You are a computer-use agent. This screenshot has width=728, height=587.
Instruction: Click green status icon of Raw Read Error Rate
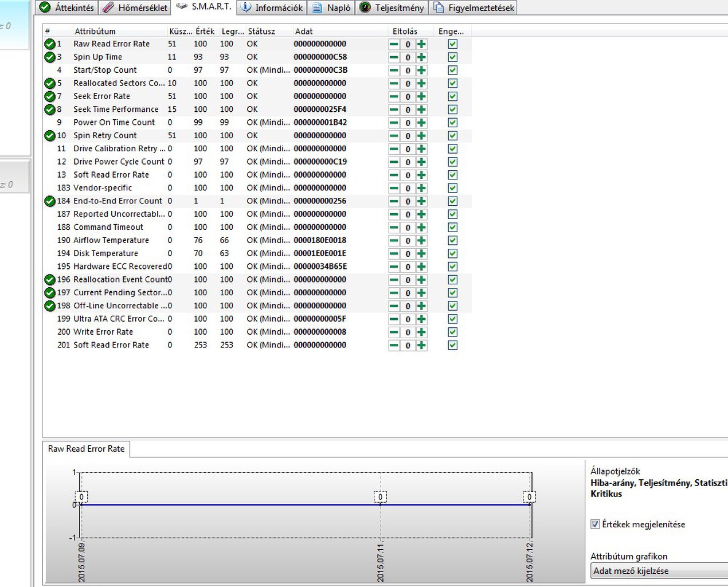tap(50, 44)
